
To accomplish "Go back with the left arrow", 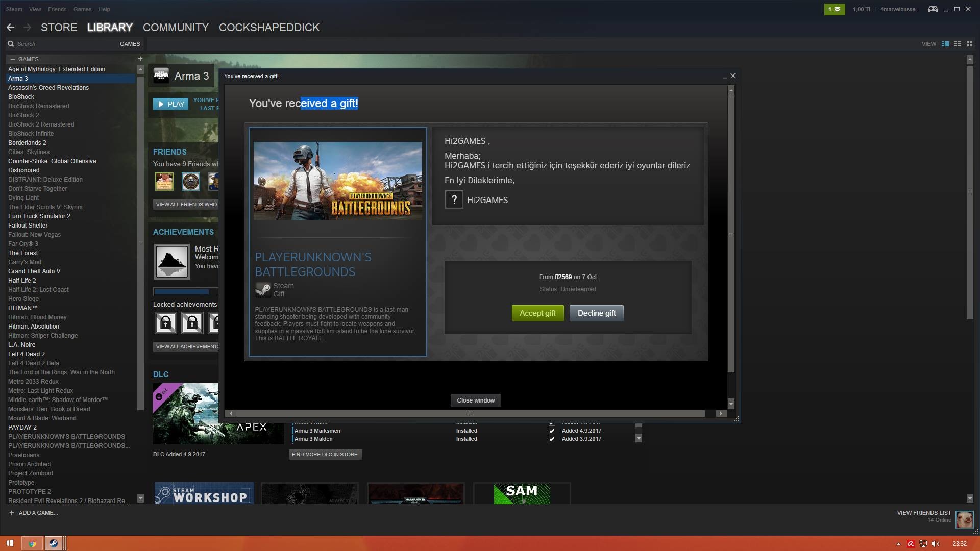I will click(x=10, y=28).
